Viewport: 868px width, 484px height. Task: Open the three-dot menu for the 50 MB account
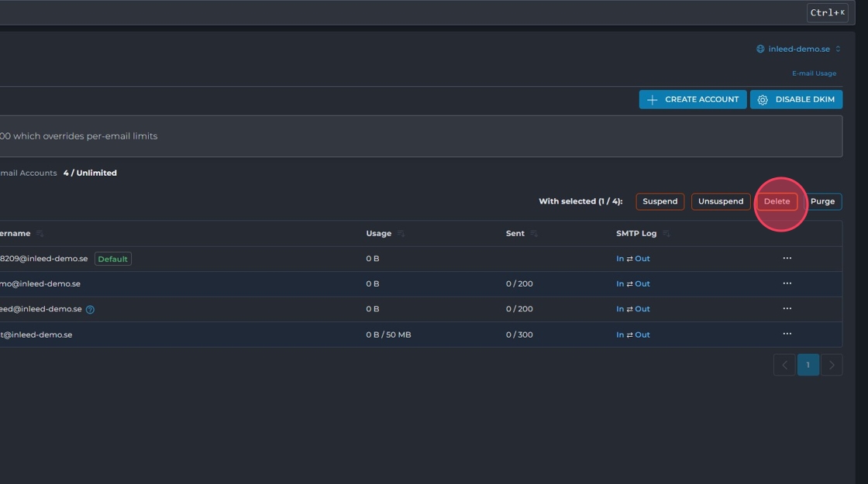point(787,335)
